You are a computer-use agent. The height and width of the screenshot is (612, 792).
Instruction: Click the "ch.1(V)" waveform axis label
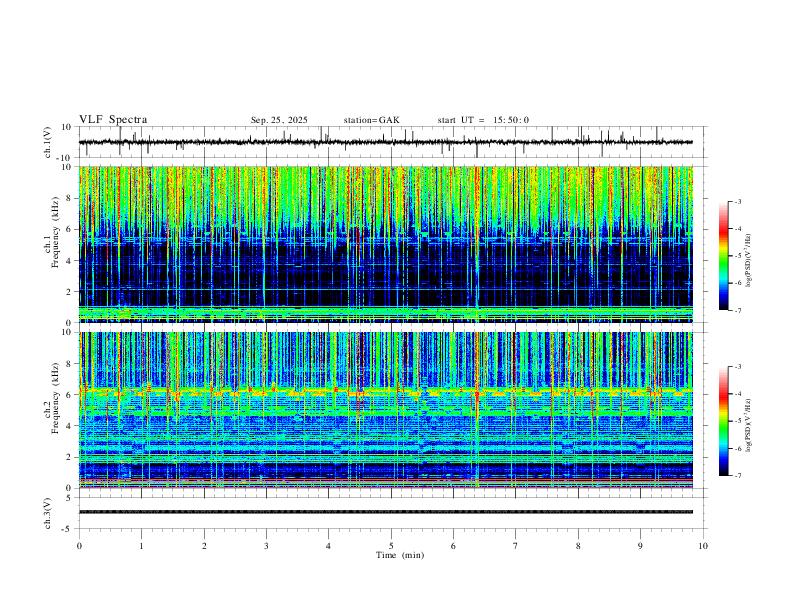tap(48, 142)
